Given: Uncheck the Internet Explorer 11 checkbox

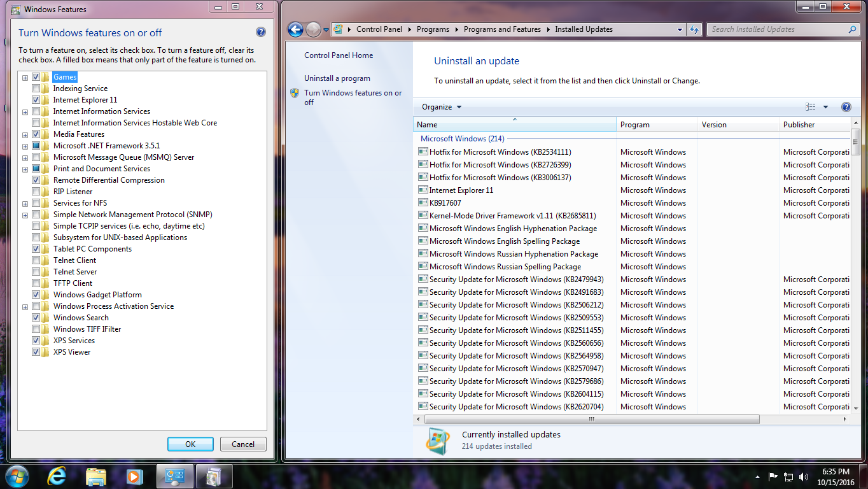Looking at the screenshot, I should pos(36,100).
